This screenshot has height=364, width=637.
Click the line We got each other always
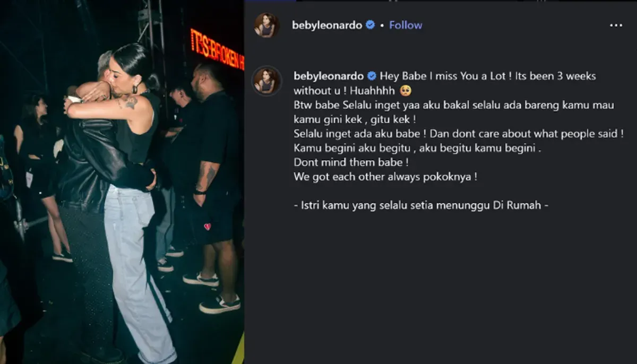tap(385, 177)
